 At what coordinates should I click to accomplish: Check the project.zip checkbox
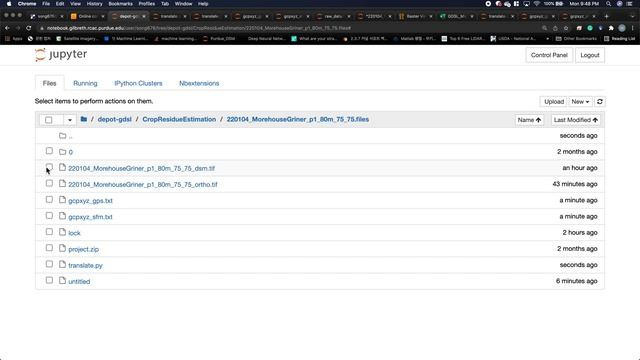point(49,248)
